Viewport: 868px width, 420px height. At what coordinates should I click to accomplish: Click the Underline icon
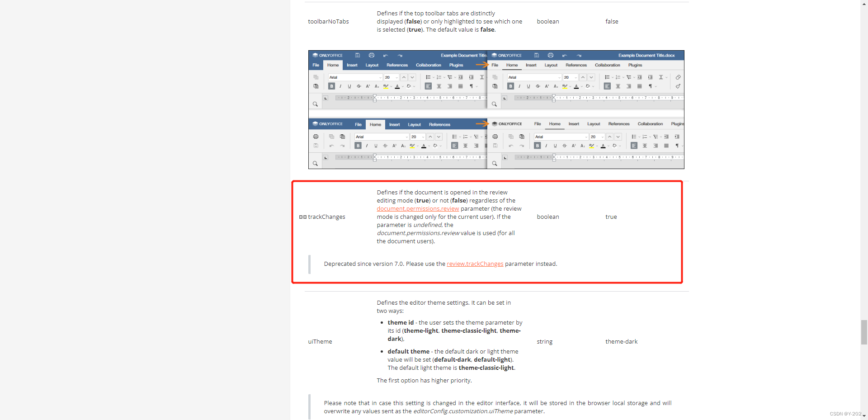point(349,86)
